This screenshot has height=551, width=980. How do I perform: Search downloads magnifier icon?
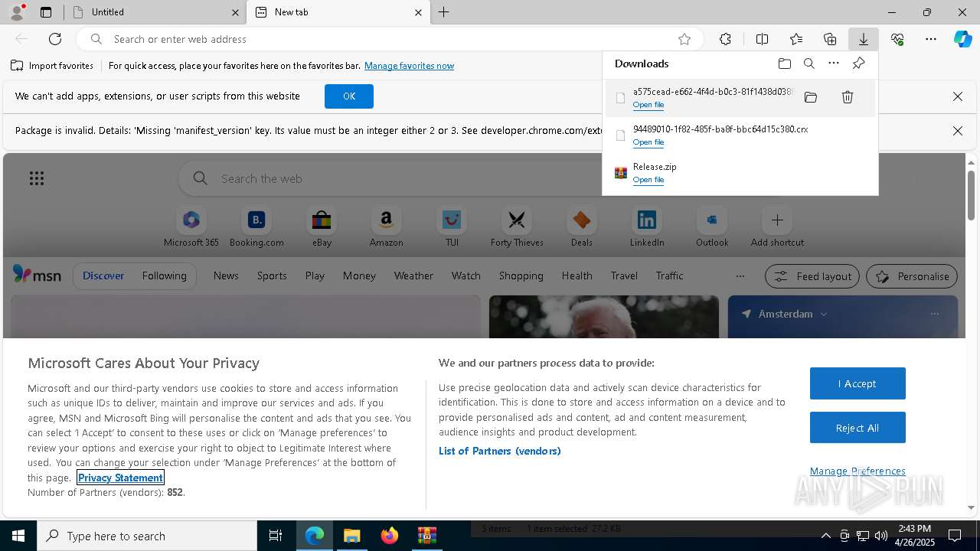click(809, 64)
